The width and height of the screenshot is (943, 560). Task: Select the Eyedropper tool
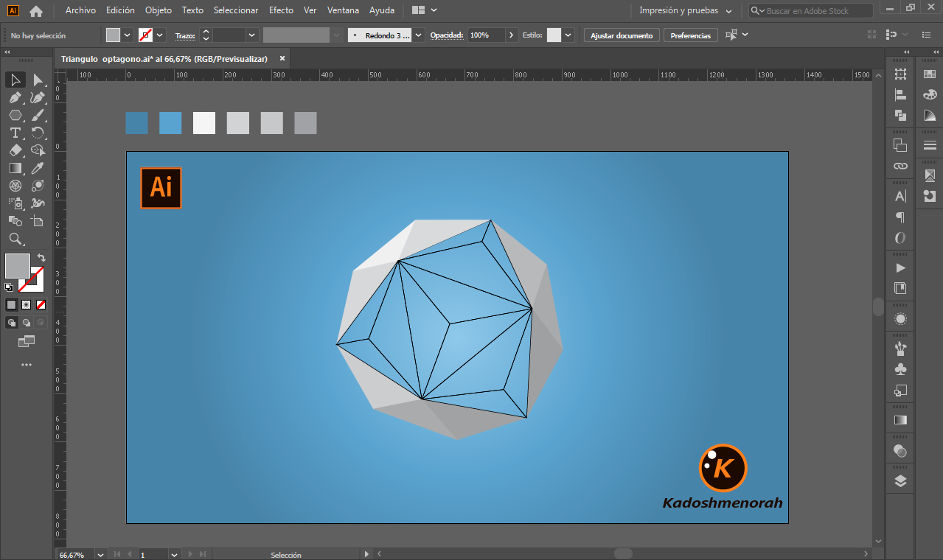(38, 168)
